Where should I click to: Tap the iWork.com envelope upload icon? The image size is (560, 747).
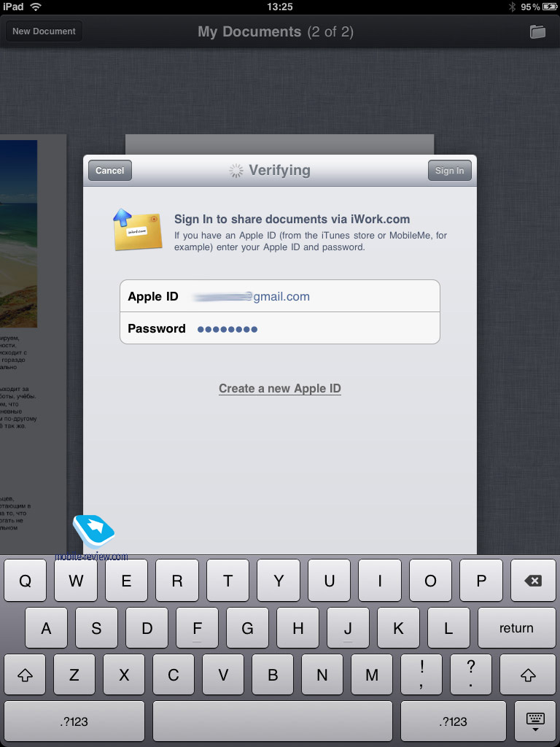click(x=138, y=230)
